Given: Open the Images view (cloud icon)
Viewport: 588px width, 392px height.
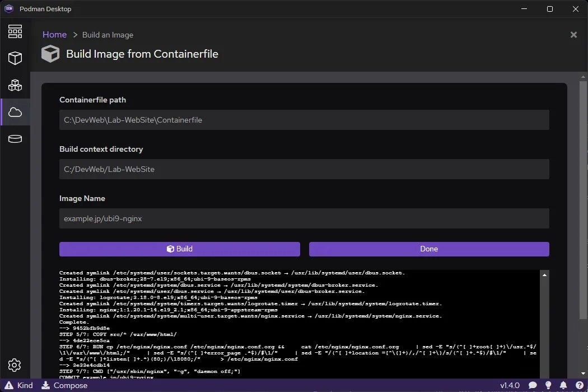Looking at the screenshot, I should click(15, 112).
